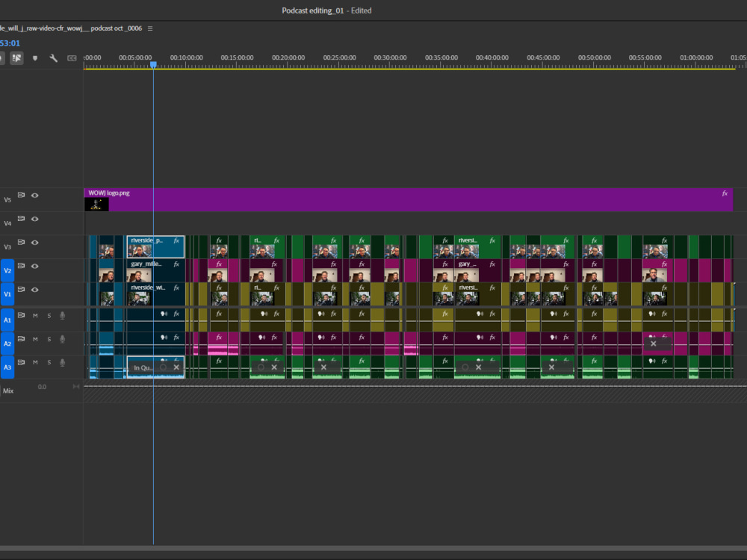Open timeline display settings wrench
The height and width of the screenshot is (560, 747).
click(x=53, y=58)
